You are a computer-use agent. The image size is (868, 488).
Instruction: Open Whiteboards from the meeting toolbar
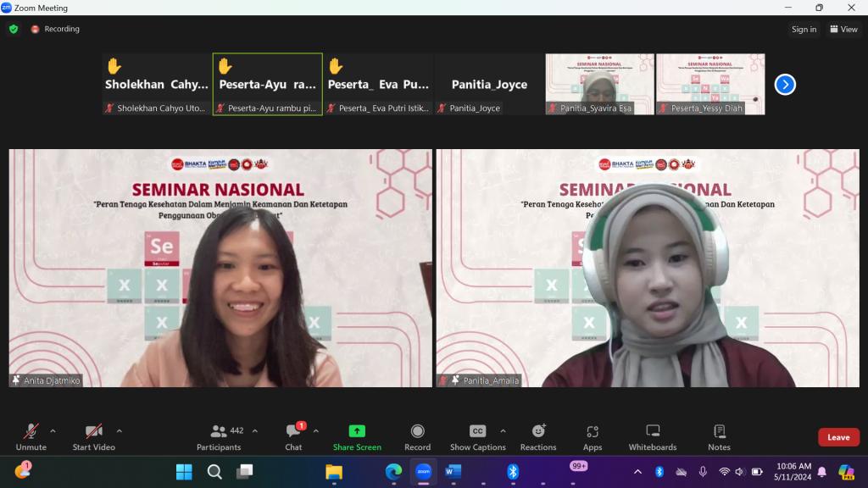(x=653, y=436)
